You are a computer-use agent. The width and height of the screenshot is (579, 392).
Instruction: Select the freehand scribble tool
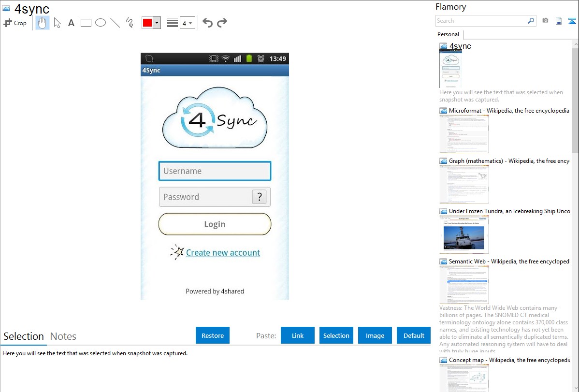point(130,23)
